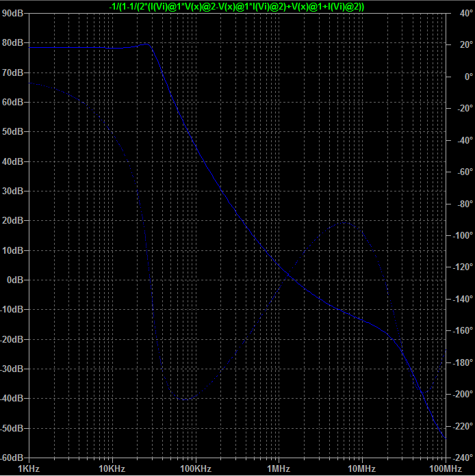This screenshot has width=475, height=476.
Task: Click the magnitude trace peak near 80dB
Action: click(146, 44)
